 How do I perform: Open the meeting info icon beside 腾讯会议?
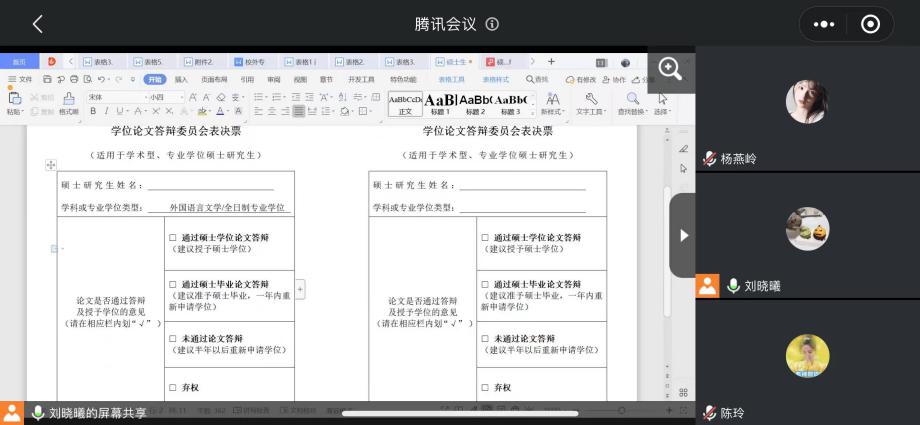pos(492,24)
